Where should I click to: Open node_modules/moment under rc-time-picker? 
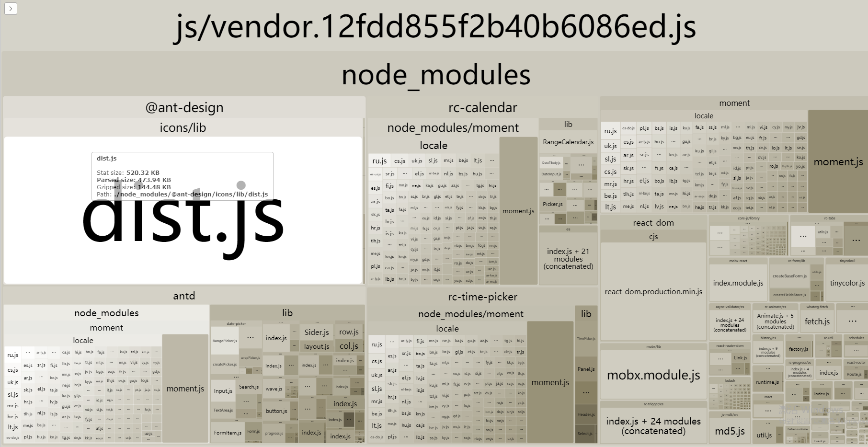(470, 314)
